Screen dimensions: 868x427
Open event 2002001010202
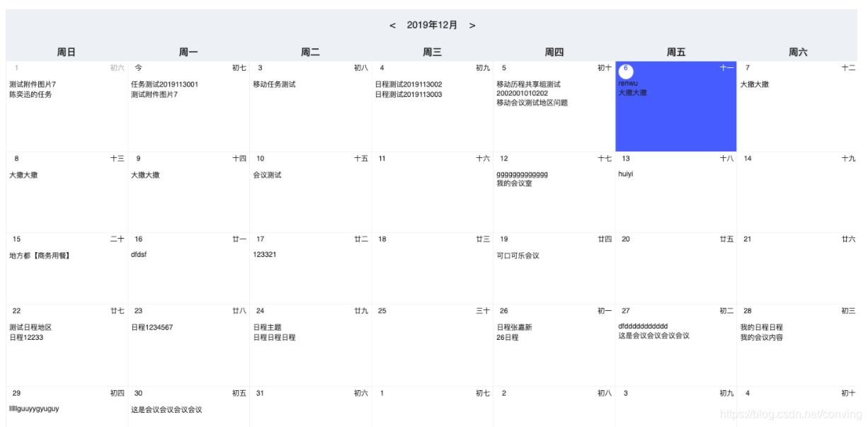[x=522, y=93]
